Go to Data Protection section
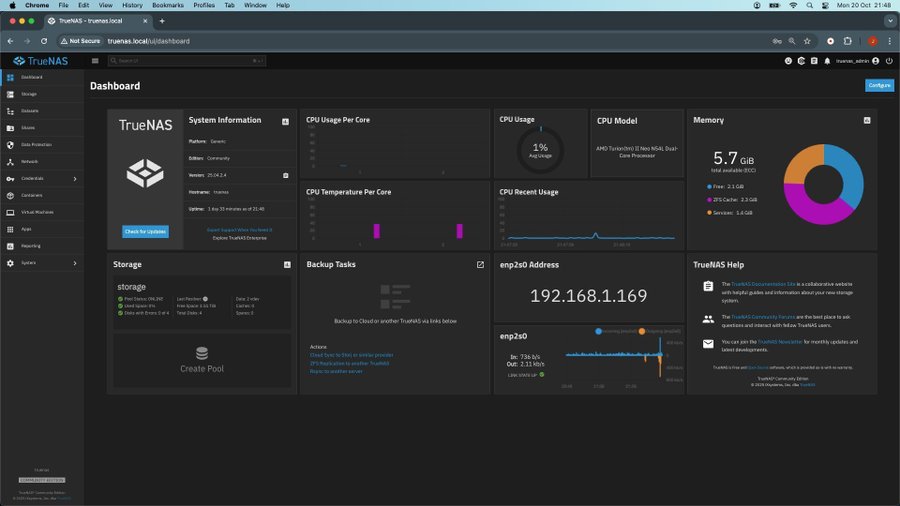Screen dimensions: 900x506 (36, 144)
